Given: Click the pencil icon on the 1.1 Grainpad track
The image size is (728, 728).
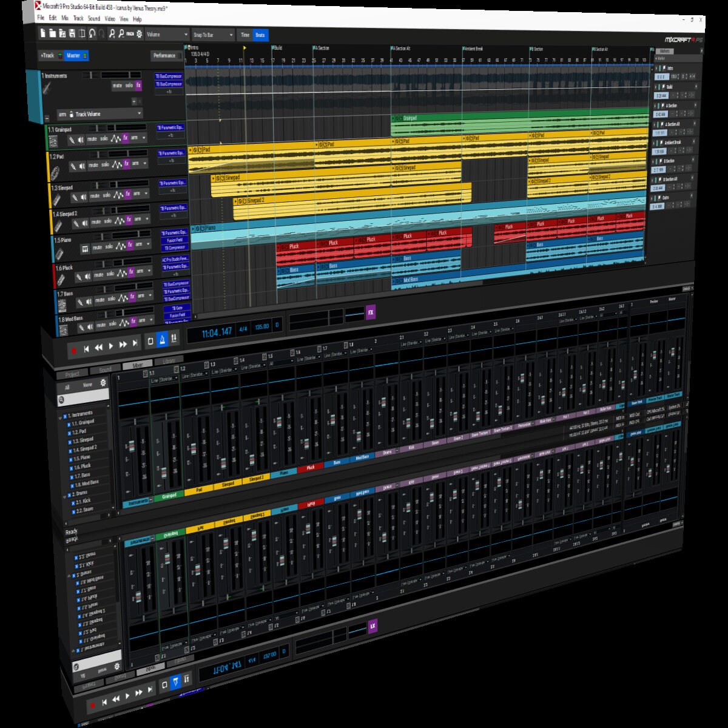Looking at the screenshot, I should (x=72, y=140).
